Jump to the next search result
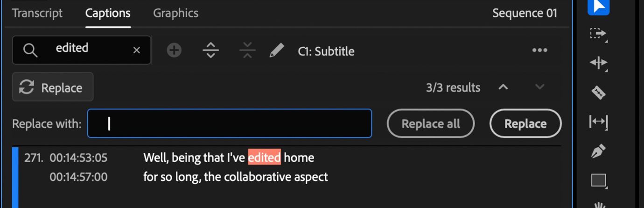This screenshot has height=208, width=644. click(x=539, y=87)
